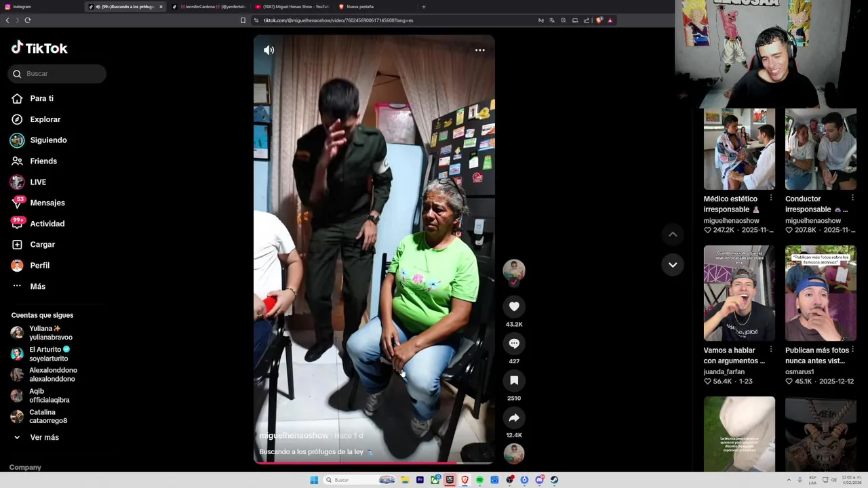Reload the browser page
Image resolution: width=868 pixels, height=488 pixels.
[28, 20]
